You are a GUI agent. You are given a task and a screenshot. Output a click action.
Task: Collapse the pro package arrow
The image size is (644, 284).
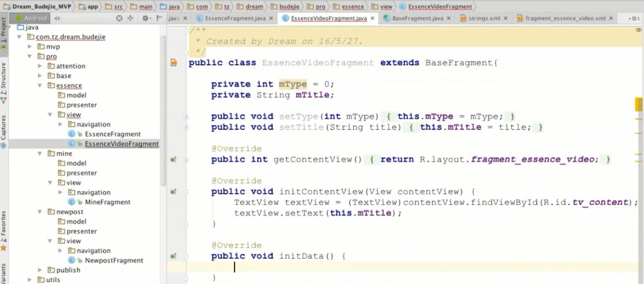click(30, 56)
